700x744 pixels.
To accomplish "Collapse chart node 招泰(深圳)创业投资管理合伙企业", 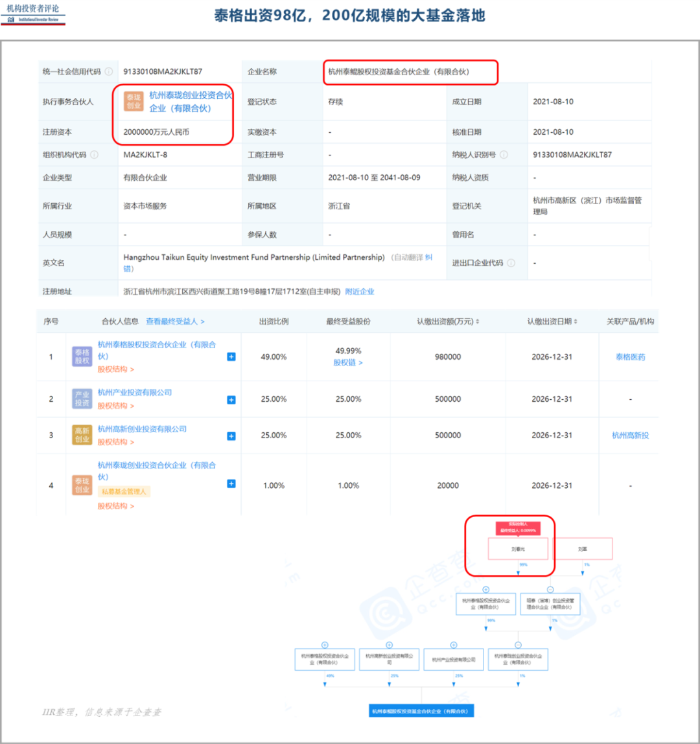I will tap(550, 590).
